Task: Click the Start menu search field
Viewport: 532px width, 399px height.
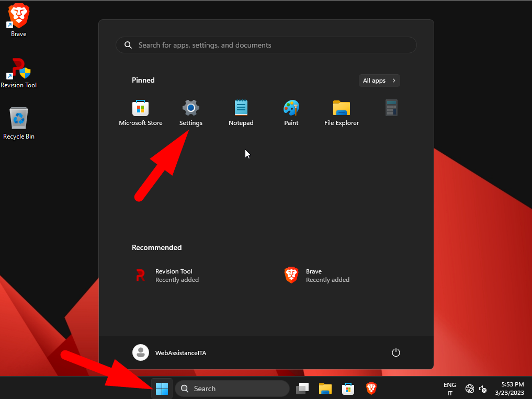Action: click(266, 45)
